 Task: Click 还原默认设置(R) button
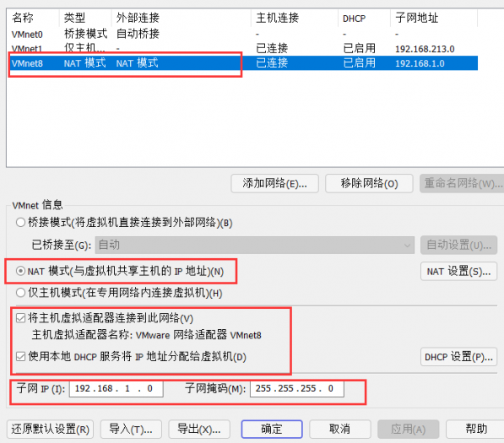point(50,429)
